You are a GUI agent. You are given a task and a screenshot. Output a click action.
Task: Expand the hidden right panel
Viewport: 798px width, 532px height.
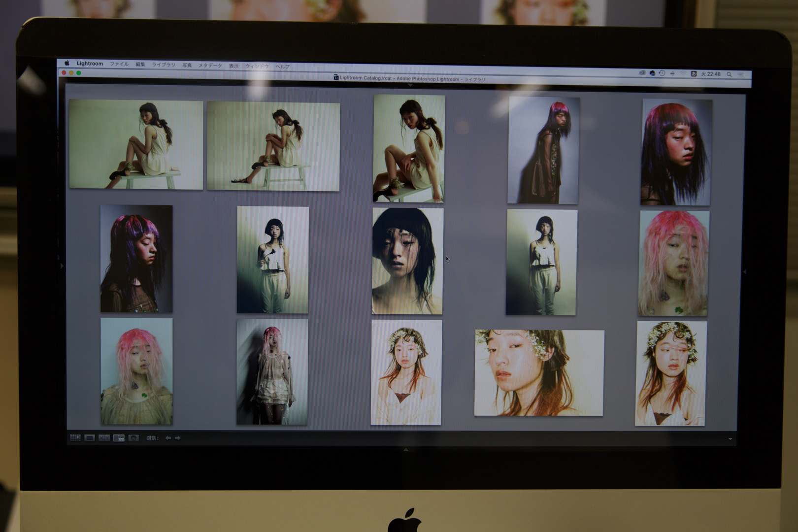tap(744, 271)
